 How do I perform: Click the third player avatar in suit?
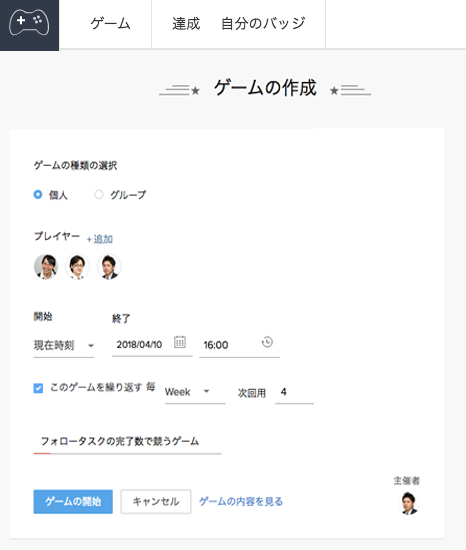109,267
